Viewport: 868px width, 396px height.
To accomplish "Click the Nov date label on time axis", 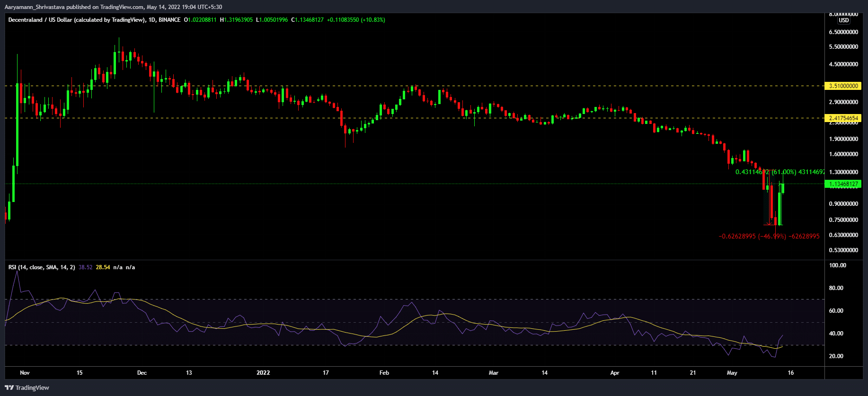I will [25, 373].
